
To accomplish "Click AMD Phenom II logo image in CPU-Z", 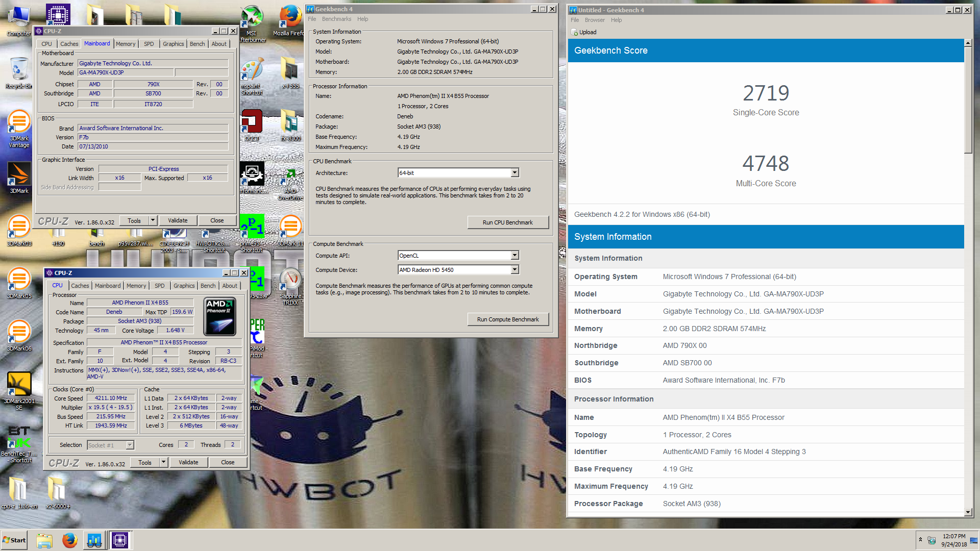I will [220, 317].
